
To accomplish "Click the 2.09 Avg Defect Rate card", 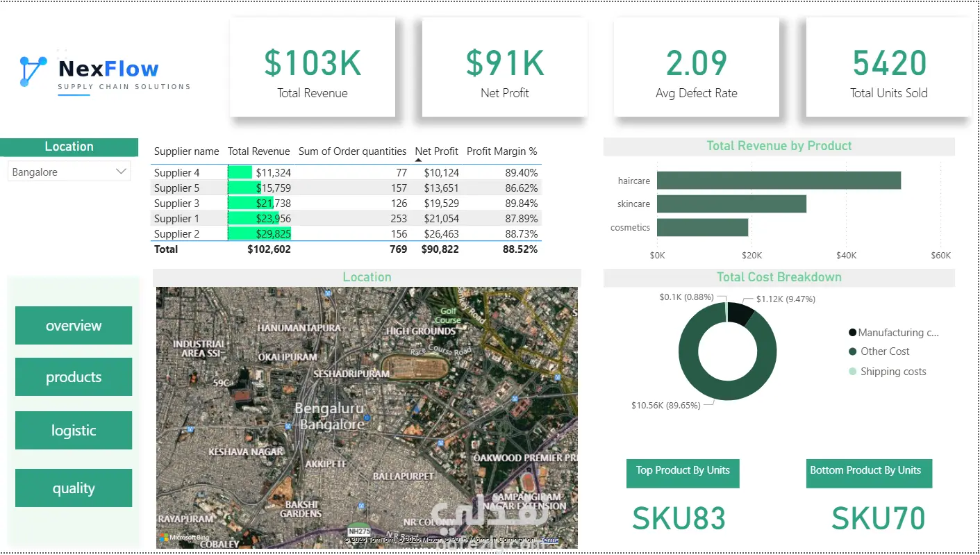I will pos(697,67).
